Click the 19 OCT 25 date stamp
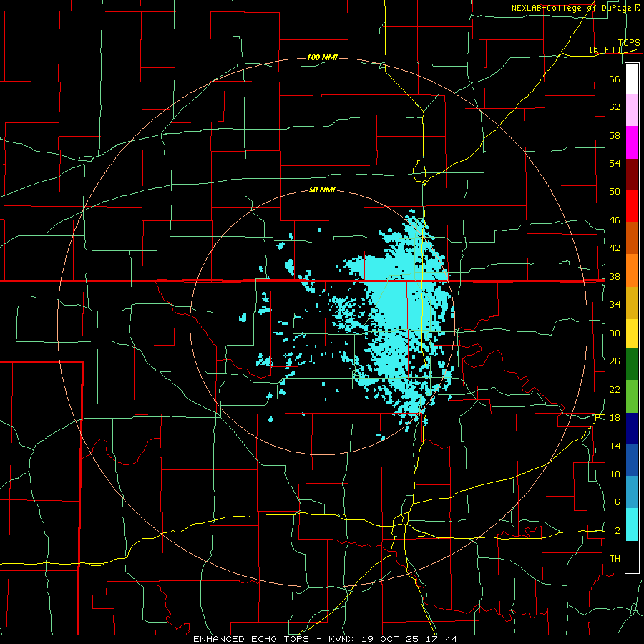The height and width of the screenshot is (644, 644). pyautogui.click(x=390, y=639)
